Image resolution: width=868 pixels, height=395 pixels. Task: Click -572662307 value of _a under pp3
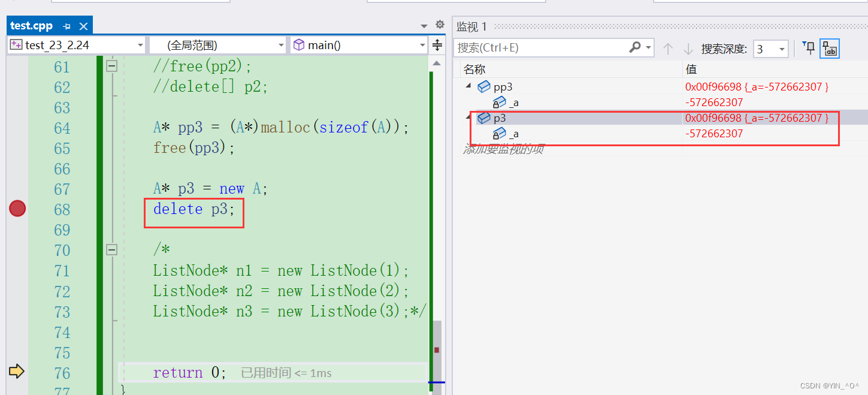coord(714,102)
